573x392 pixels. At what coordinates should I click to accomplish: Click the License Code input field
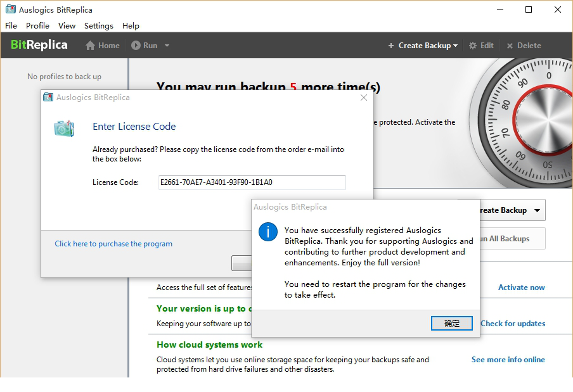click(252, 182)
